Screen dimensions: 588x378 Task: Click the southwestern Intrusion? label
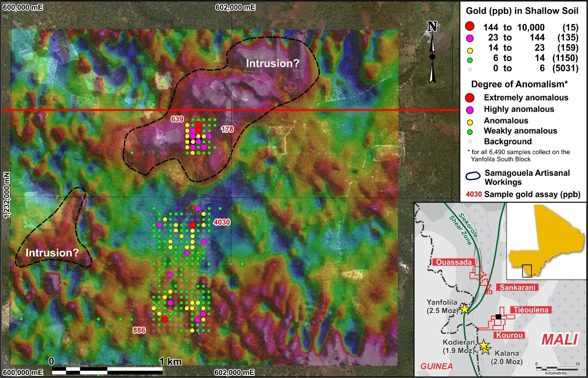[52, 252]
